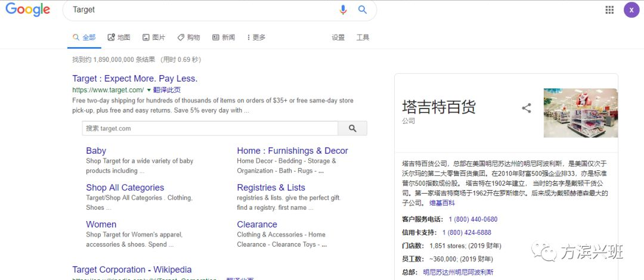Start voice search with microphone icon

343,10
